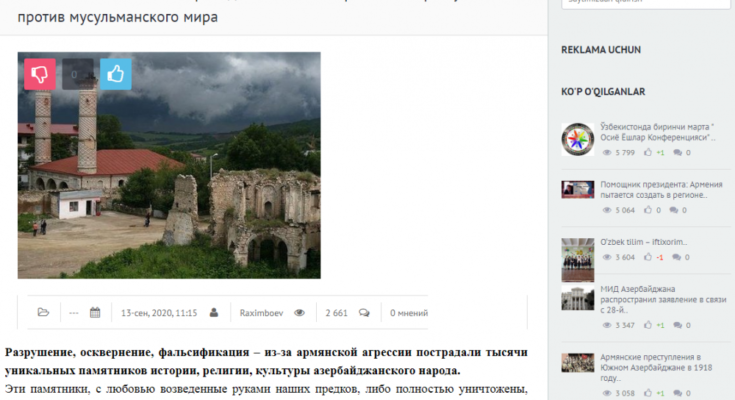
Task: Open the МИД Азербайджана заявление article
Action: 659,299
